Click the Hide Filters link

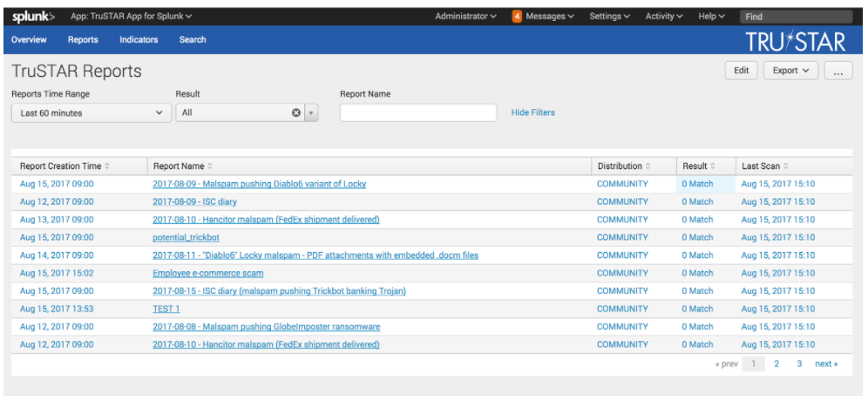pyautogui.click(x=532, y=113)
